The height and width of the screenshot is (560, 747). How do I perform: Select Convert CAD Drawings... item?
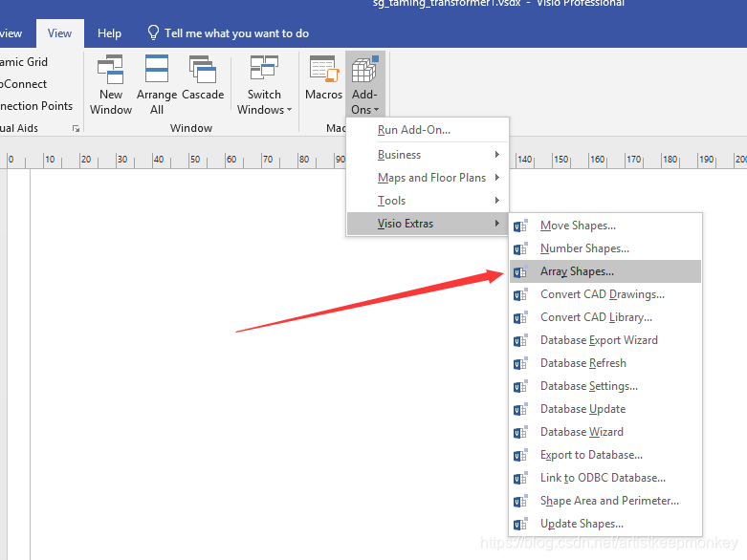pos(605,294)
